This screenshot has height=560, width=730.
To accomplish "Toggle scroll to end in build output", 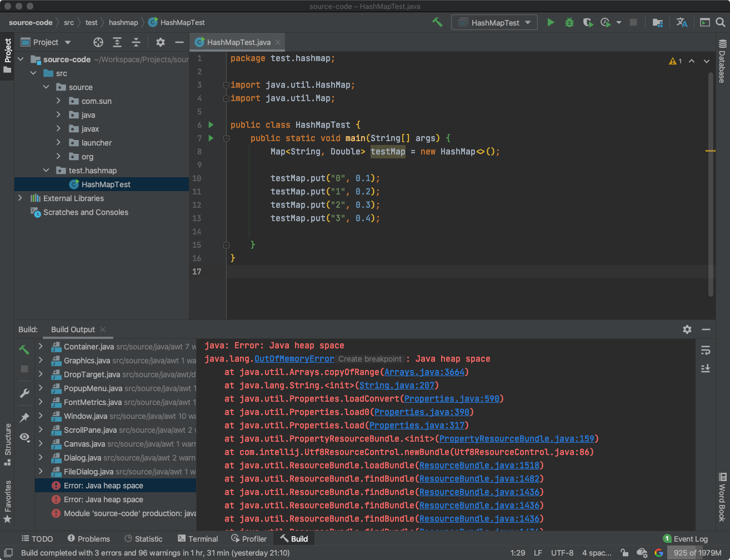I will pos(706,368).
